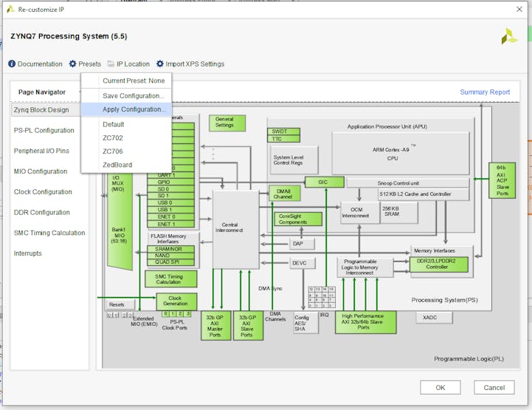Click the Clock Generation block
The image size is (532, 410).
coord(176,301)
